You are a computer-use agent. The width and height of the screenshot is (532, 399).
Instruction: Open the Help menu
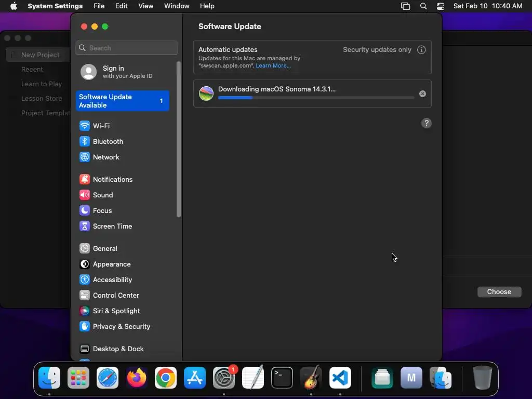click(x=207, y=6)
